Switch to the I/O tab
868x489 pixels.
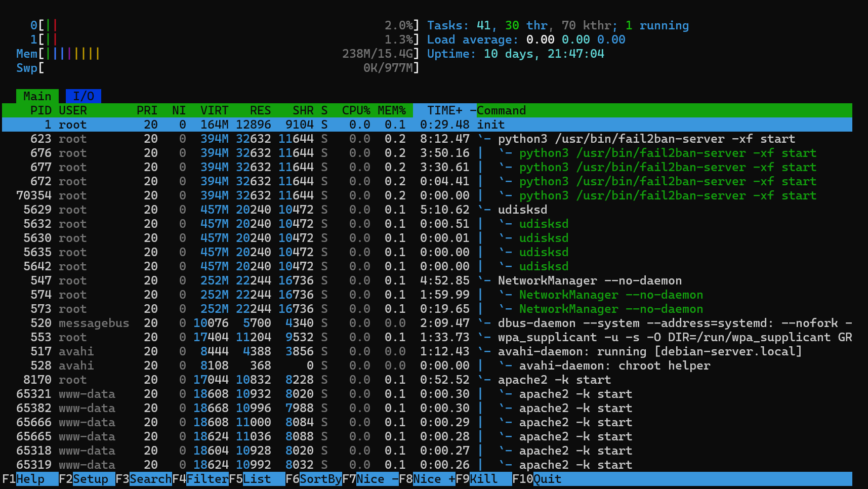84,96
